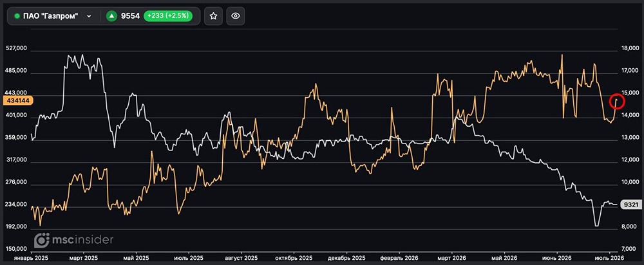Image resolution: width=644 pixels, height=265 pixels.
Task: Click the март 2025 time axis label
Action: click(x=84, y=258)
